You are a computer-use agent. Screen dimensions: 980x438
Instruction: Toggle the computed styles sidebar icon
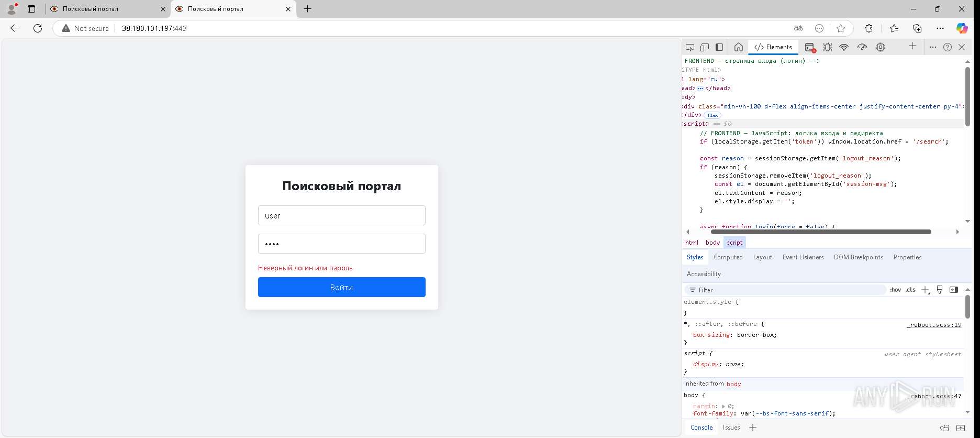coord(954,290)
